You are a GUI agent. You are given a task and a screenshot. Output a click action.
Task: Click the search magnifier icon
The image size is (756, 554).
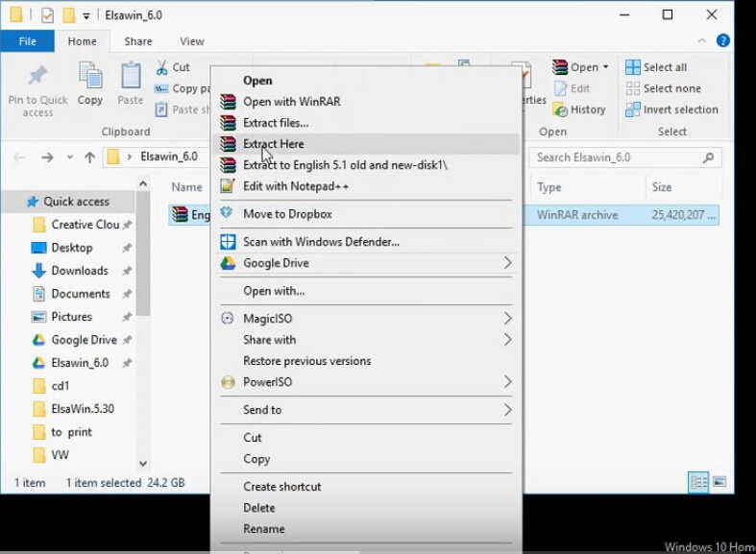click(708, 157)
